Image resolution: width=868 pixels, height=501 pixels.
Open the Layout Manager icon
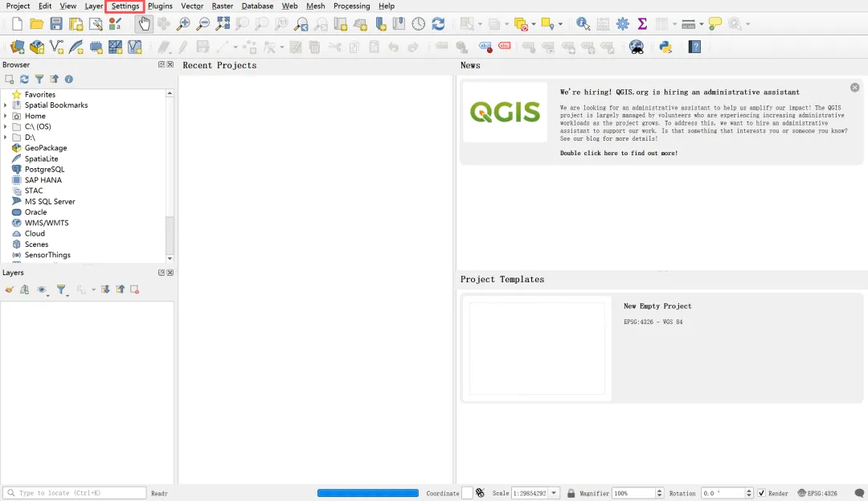click(x=96, y=24)
